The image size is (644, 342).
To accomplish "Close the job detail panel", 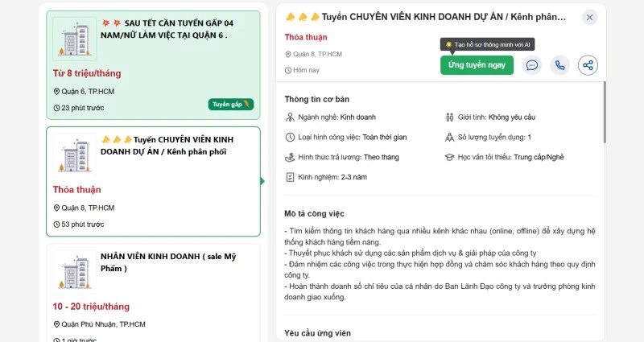I will 590,17.
